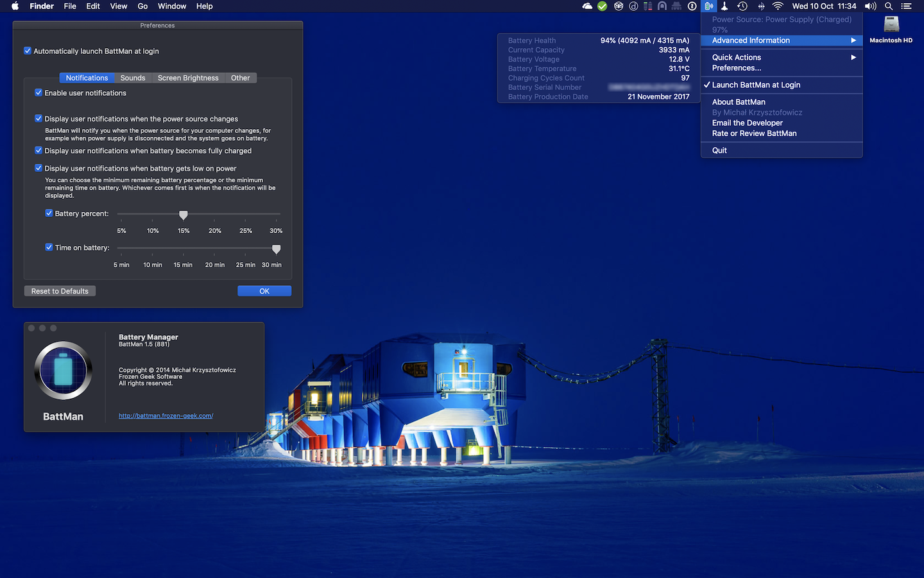This screenshot has height=578, width=924.
Task: Select Quit from the BattMan menu
Action: pos(719,150)
